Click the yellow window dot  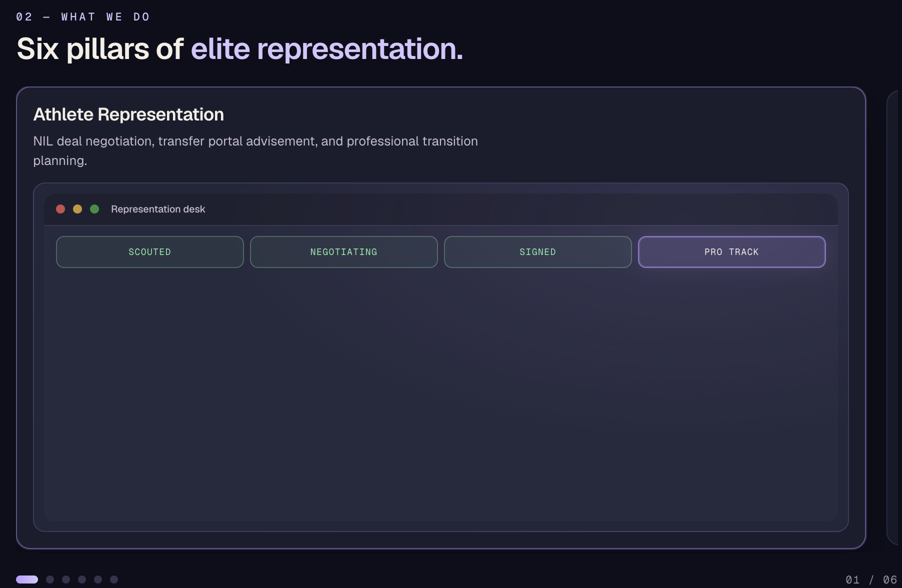[77, 209]
